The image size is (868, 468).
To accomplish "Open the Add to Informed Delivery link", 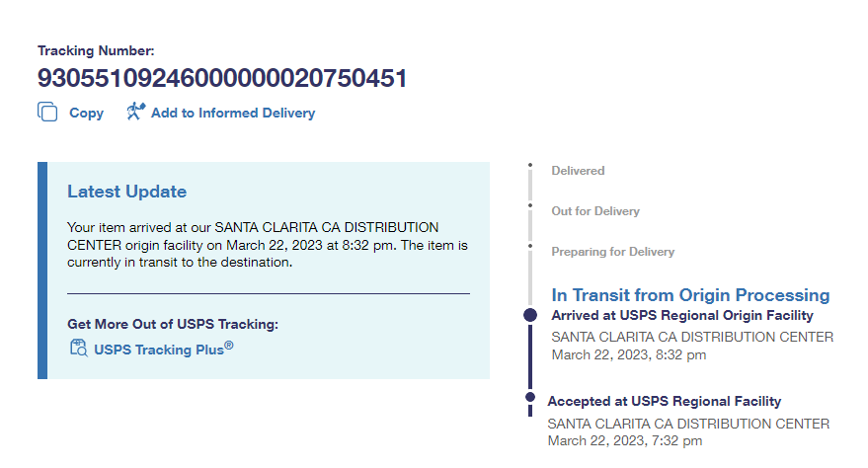I will tap(233, 114).
